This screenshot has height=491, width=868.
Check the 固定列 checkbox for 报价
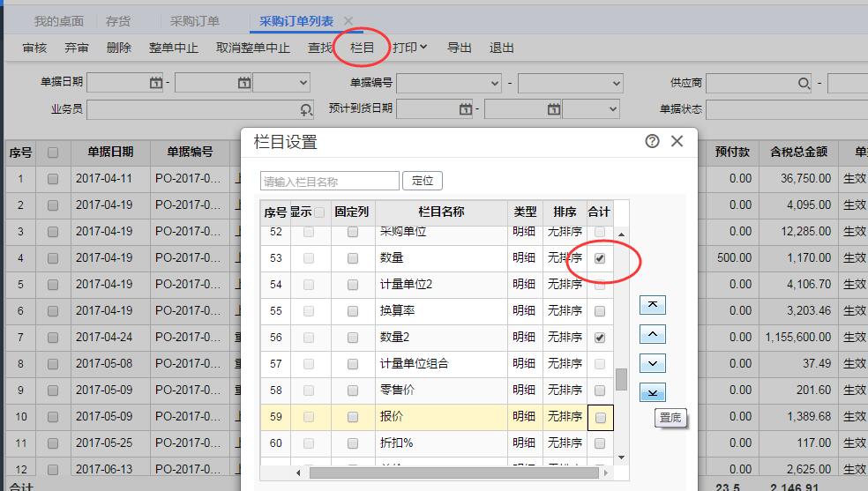tap(353, 417)
